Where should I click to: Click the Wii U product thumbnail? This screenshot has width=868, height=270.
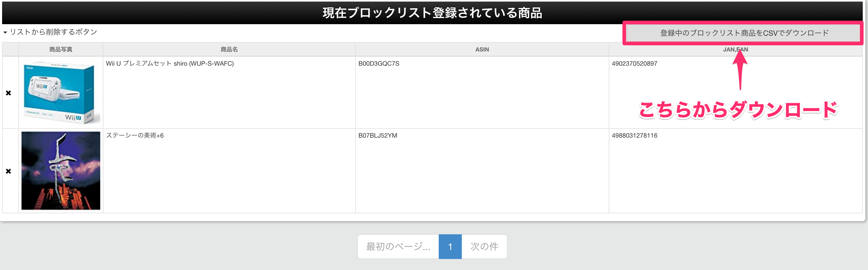(61, 92)
